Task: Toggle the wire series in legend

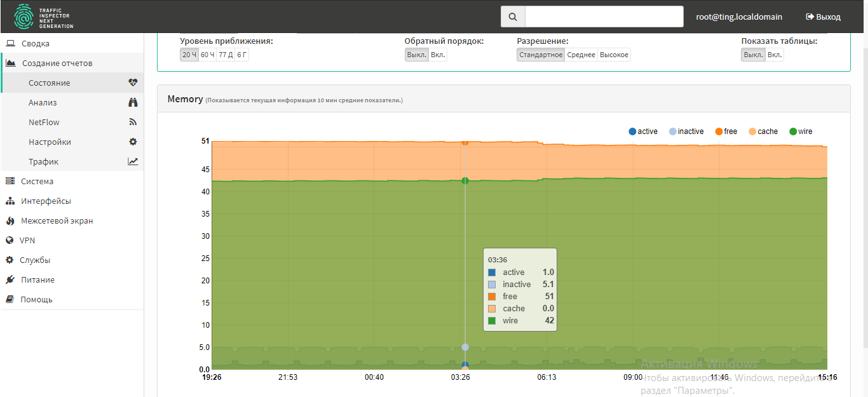Action: 801,131
